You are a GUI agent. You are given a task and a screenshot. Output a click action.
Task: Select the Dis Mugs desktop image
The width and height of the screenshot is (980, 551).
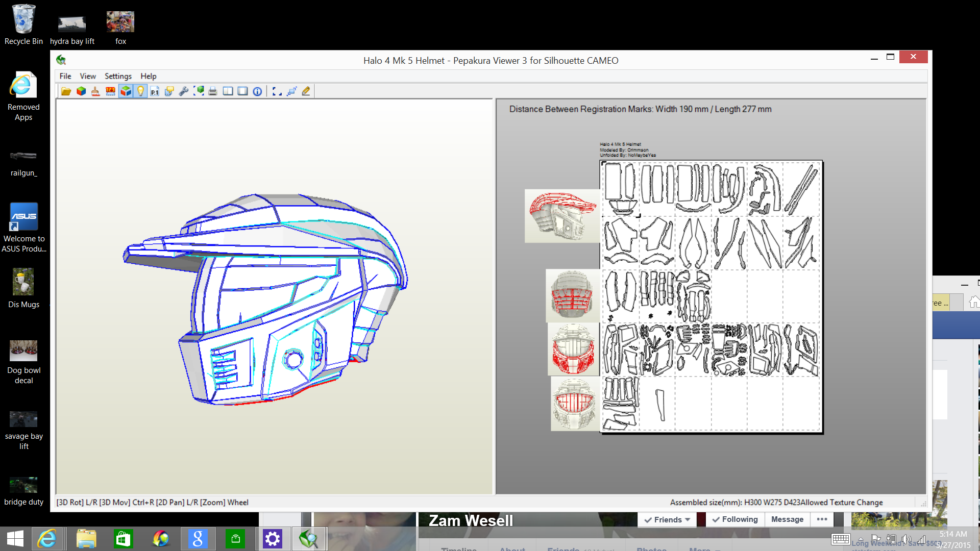click(x=23, y=288)
